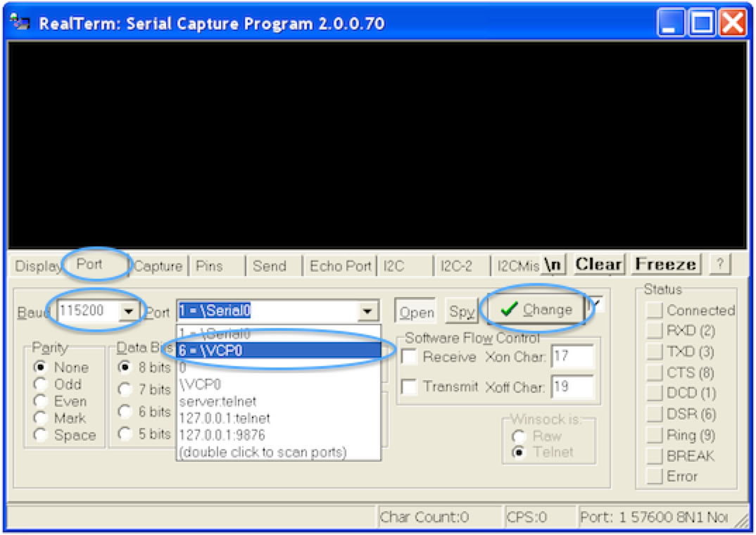Click the question mark help button

719,265
